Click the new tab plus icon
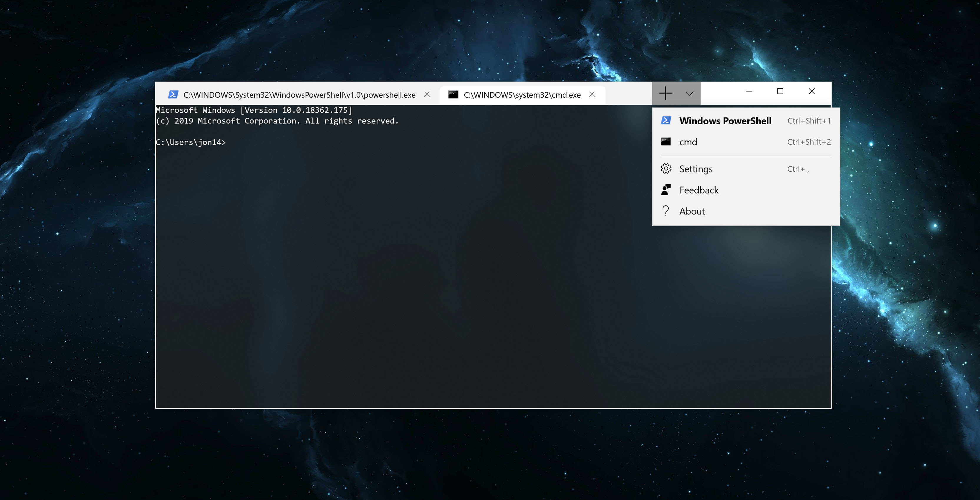Viewport: 980px width, 500px height. pos(666,93)
